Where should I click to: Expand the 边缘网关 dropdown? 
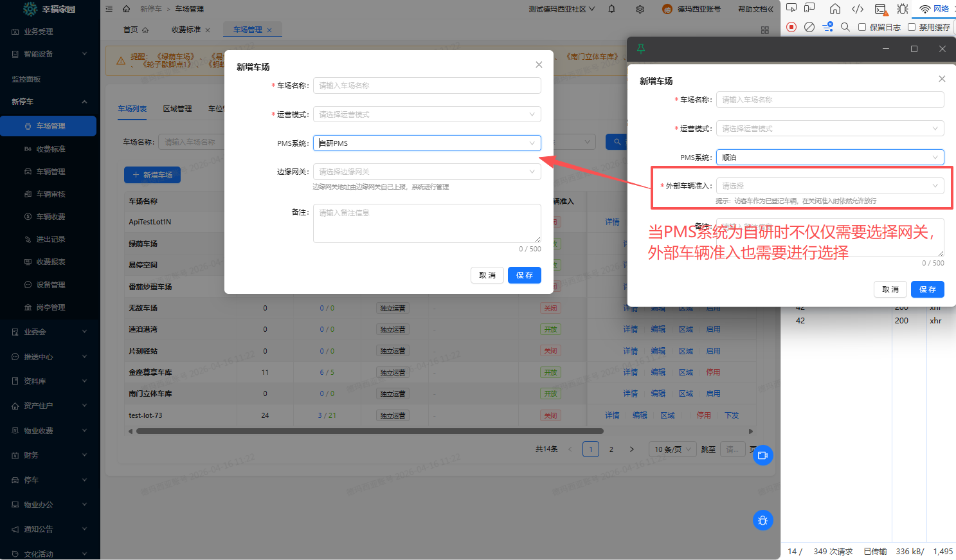tap(427, 172)
